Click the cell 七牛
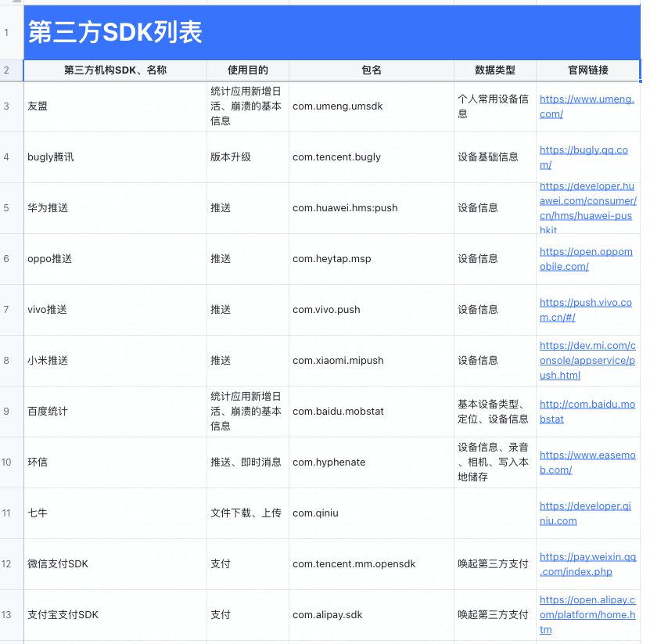The width and height of the screenshot is (650, 644). 115,513
